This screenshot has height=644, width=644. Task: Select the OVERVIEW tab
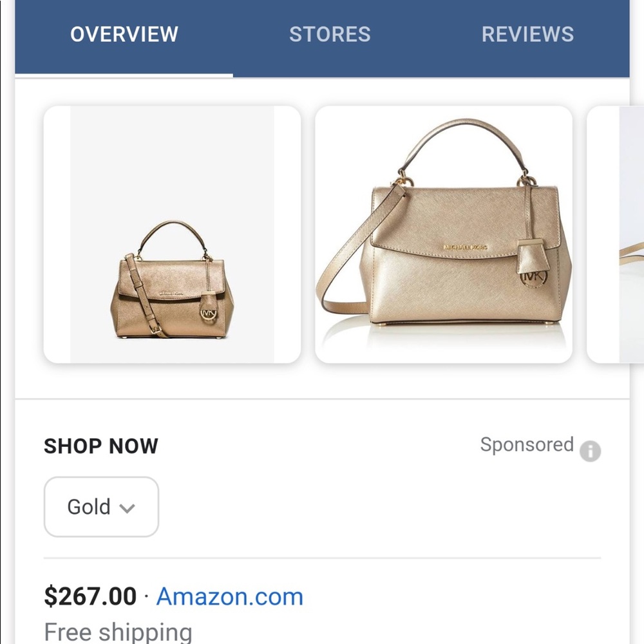(125, 34)
